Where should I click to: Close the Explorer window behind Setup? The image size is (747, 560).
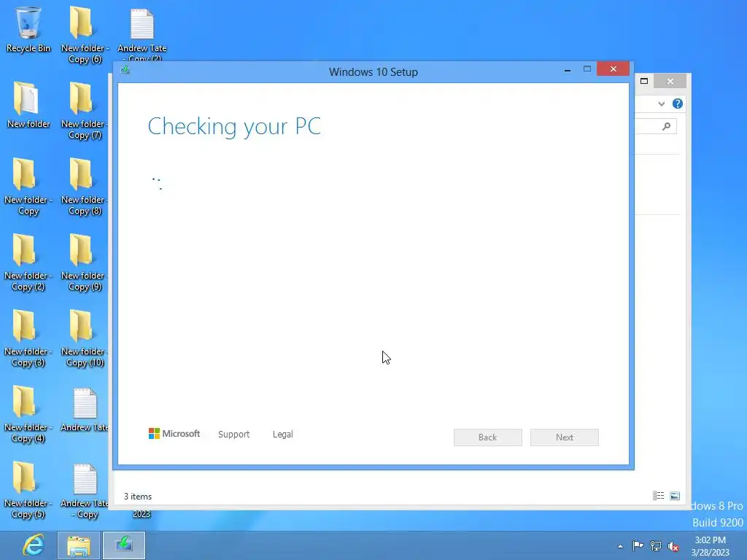coord(670,82)
